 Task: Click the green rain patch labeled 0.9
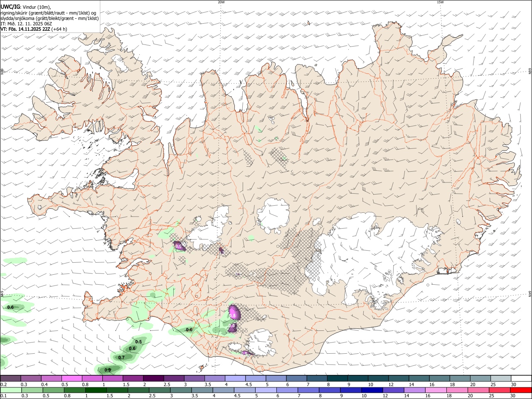pos(110,369)
